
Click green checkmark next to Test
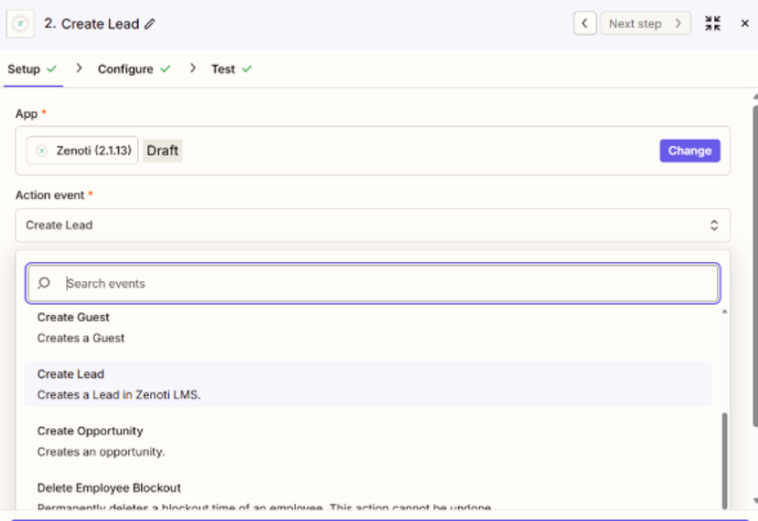(x=246, y=69)
